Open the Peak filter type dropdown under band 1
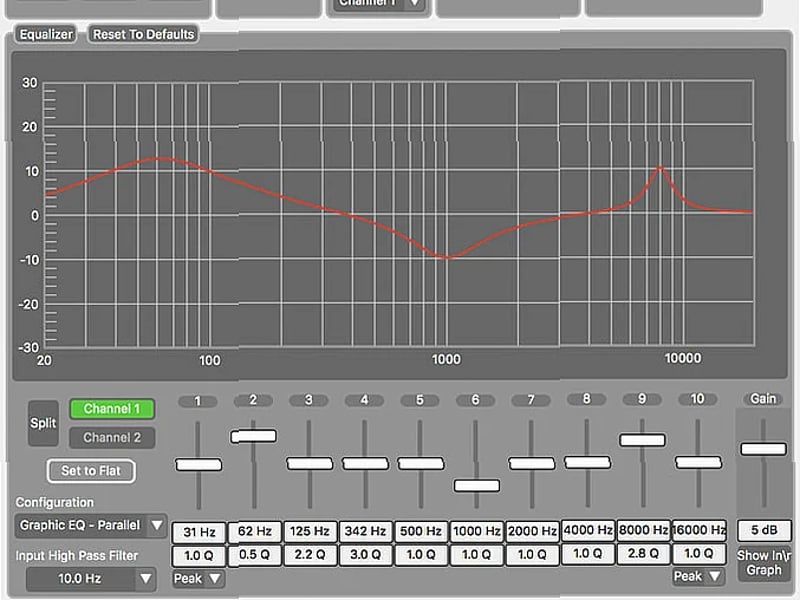 pos(197,578)
